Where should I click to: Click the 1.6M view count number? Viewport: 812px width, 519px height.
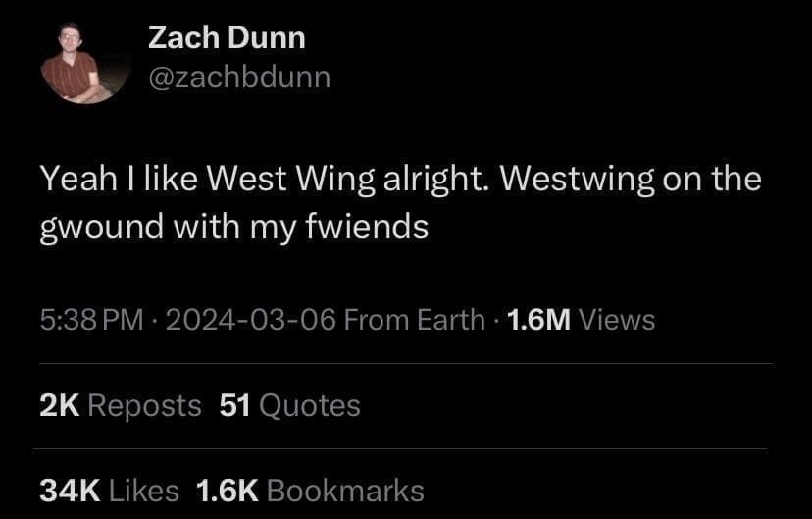[x=538, y=320]
